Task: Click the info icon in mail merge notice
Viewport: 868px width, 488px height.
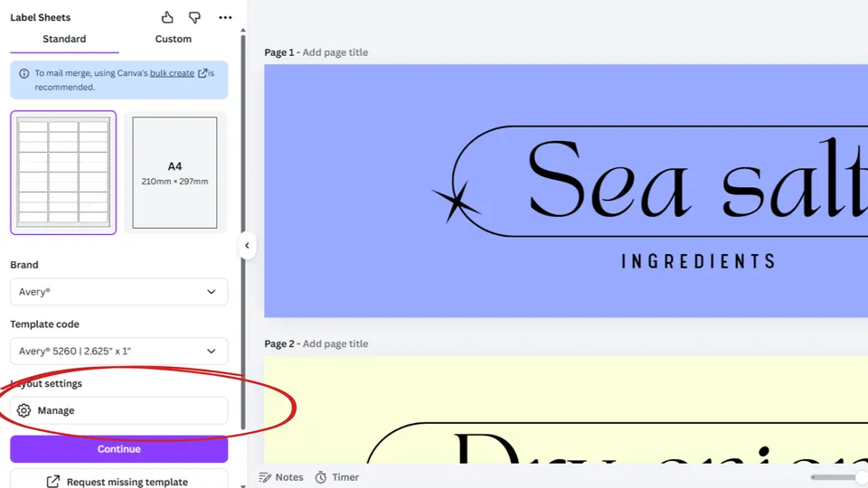Action: pos(24,73)
